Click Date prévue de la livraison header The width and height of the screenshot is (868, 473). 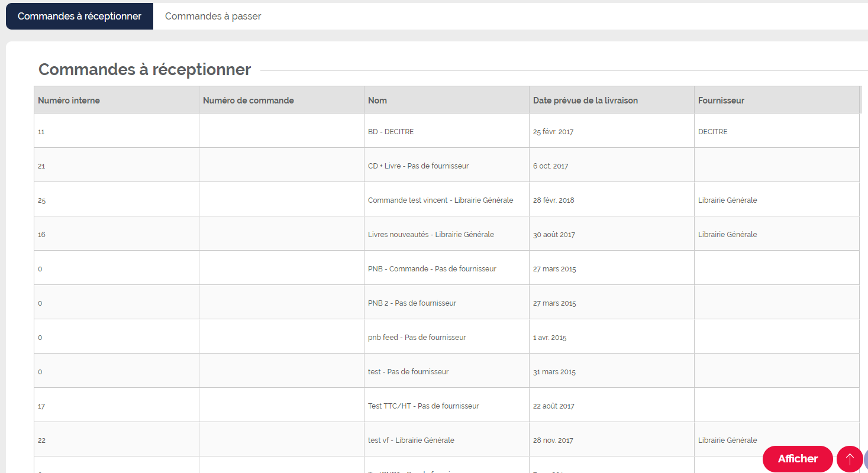[612, 100]
